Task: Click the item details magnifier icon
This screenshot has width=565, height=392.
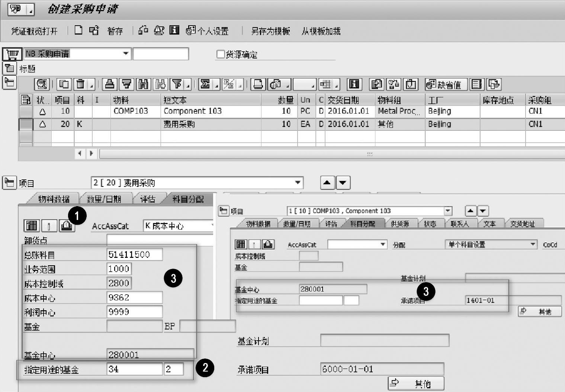Action: pos(42,85)
